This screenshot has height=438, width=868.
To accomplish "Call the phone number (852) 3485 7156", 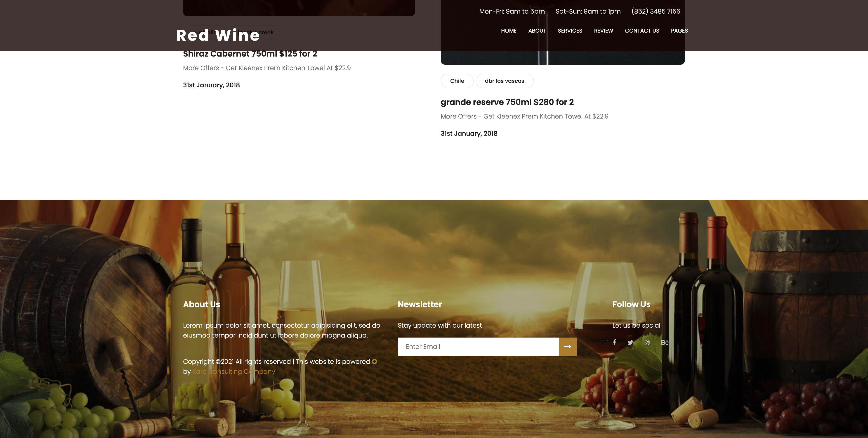I will tap(656, 12).
